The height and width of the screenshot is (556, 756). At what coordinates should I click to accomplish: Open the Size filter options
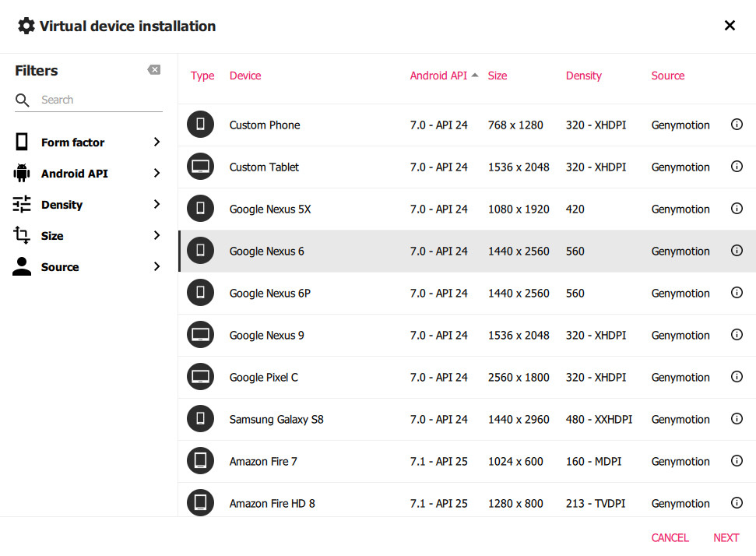coord(88,236)
